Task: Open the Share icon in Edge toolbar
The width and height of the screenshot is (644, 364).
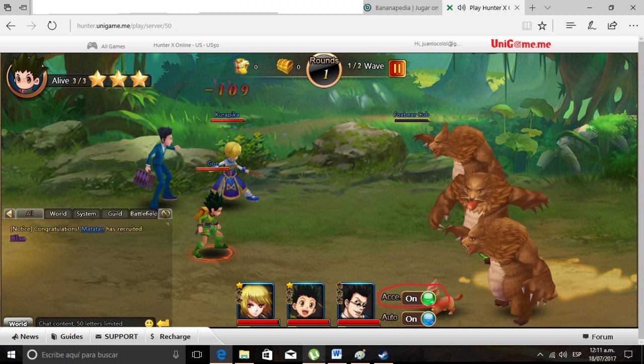Action: click(x=612, y=26)
